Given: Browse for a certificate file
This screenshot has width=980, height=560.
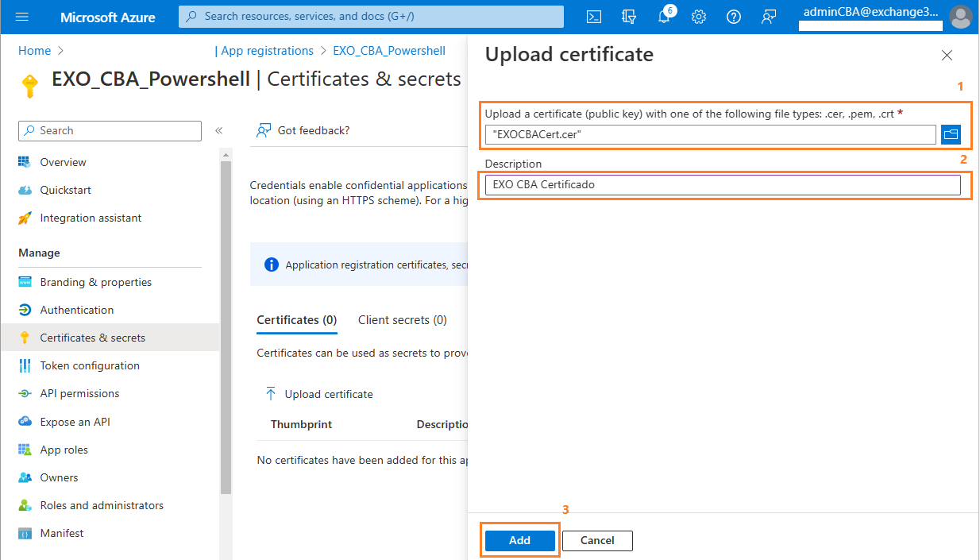Looking at the screenshot, I should click(x=951, y=134).
